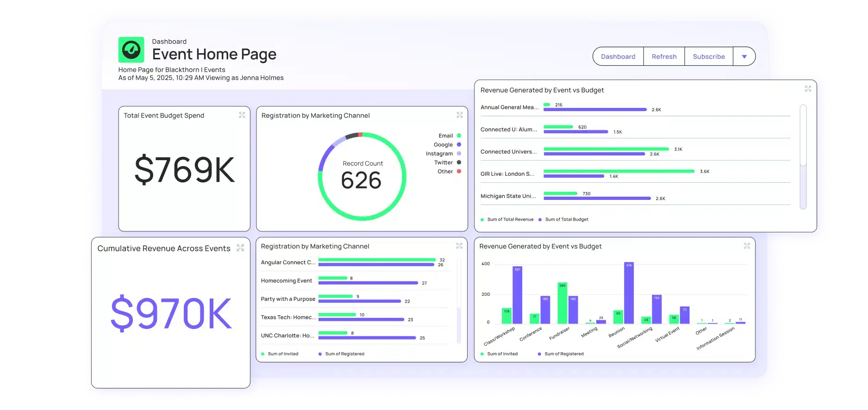868x410 pixels.
Task: Expand the Cumulative Revenue Across Events widget
Action: (240, 248)
